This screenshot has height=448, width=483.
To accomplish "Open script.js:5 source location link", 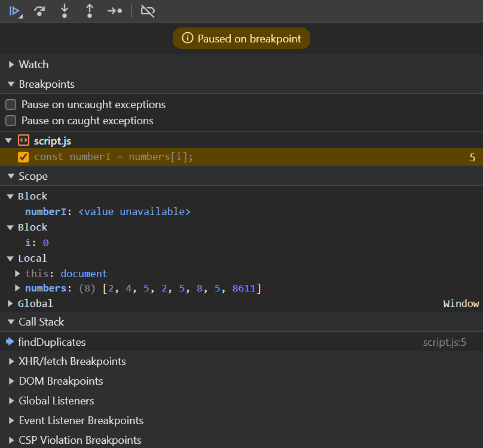I will pos(444,342).
